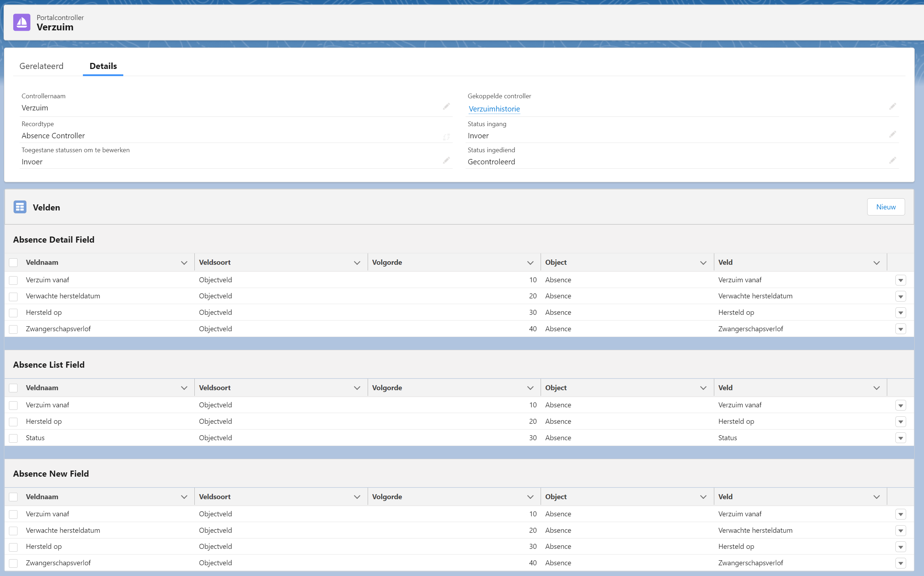Click the Portalcontroller sailboat icon
Viewport: 924px width, 576px height.
point(22,23)
